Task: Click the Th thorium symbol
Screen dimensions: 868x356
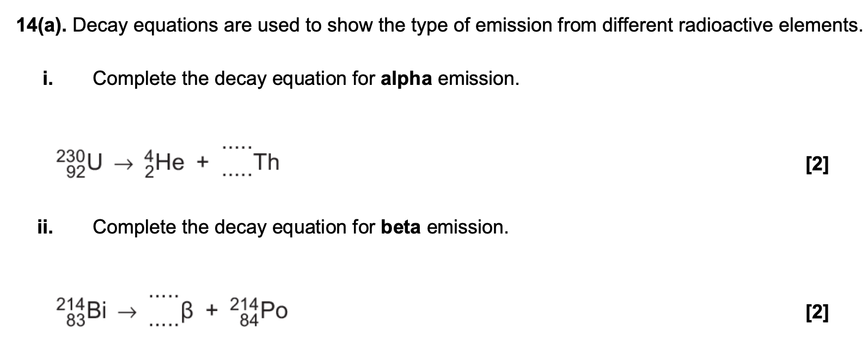Action: coord(267,162)
